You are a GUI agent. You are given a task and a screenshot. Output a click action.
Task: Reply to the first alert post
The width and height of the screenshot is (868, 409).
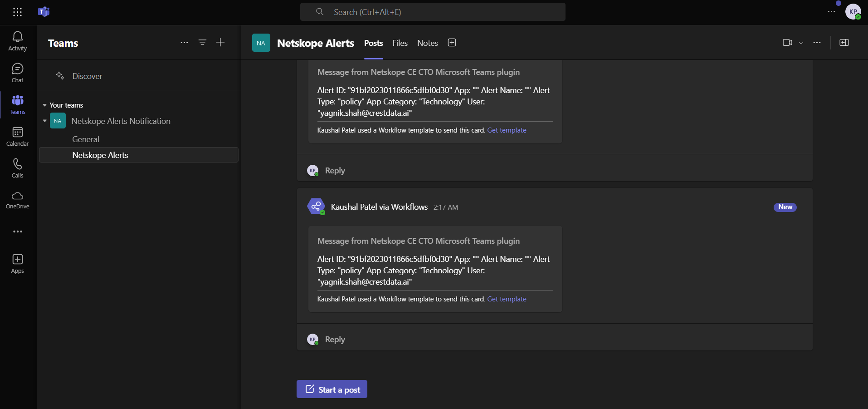pyautogui.click(x=335, y=171)
